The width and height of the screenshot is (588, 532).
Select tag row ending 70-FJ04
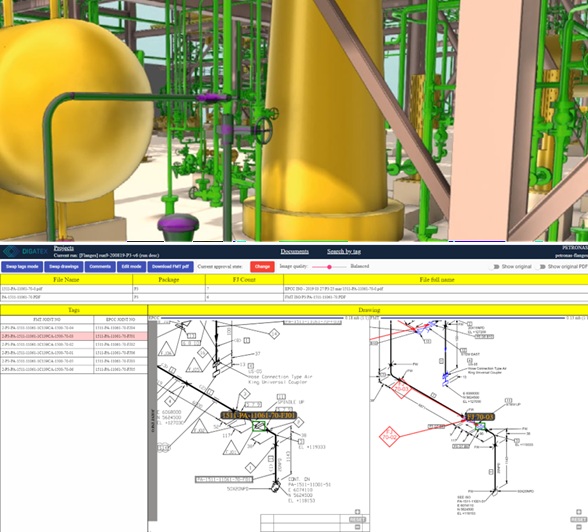[x=74, y=328]
